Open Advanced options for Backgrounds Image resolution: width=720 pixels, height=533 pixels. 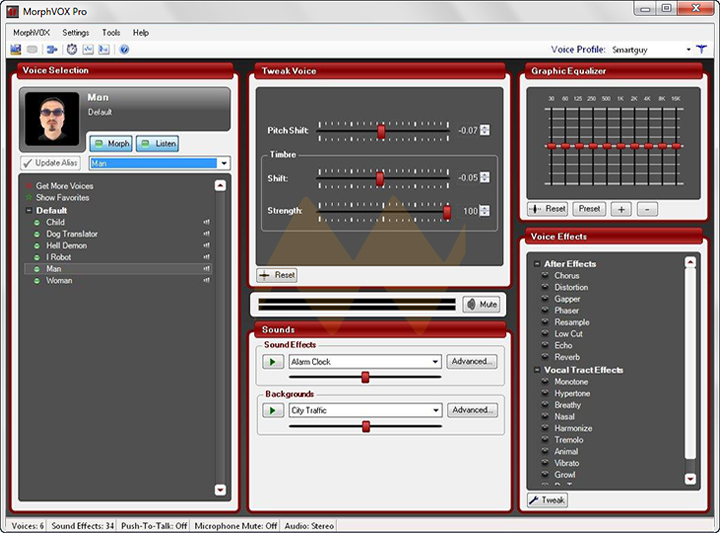[472, 410]
